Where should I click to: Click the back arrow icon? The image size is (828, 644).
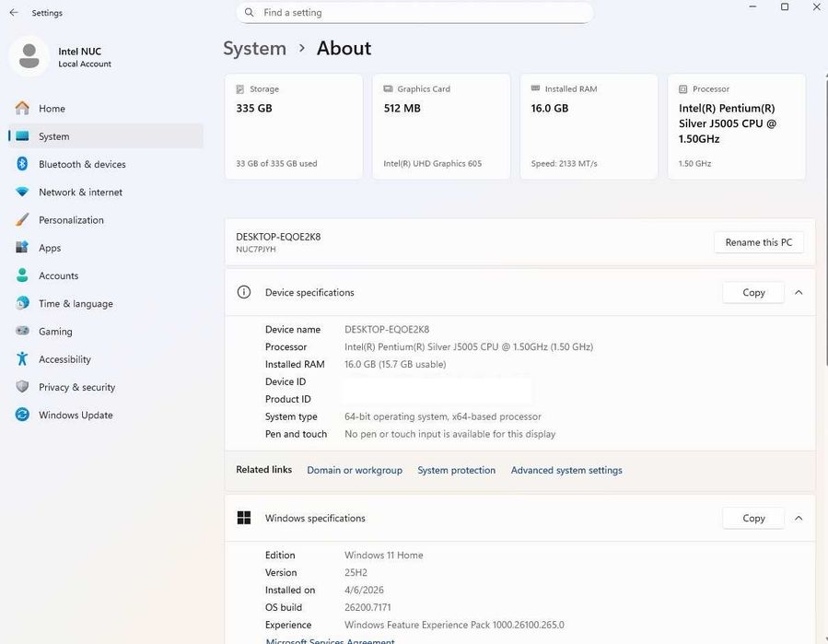14,13
